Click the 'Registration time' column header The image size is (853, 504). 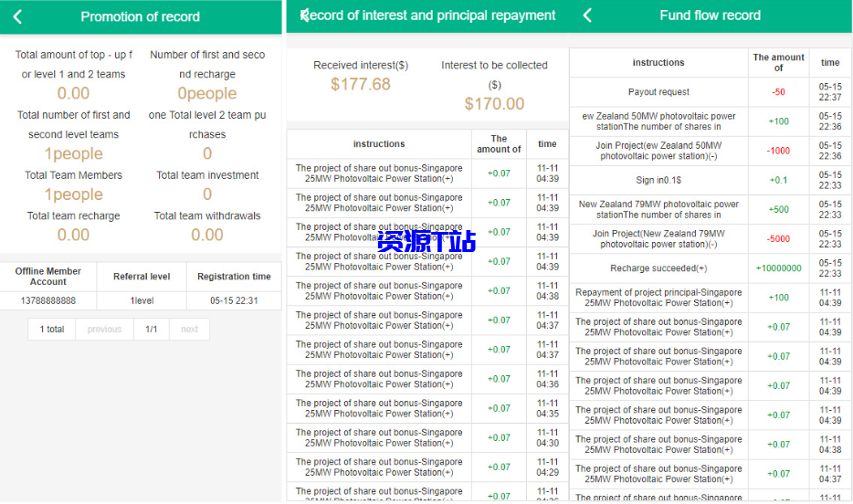coord(235,277)
